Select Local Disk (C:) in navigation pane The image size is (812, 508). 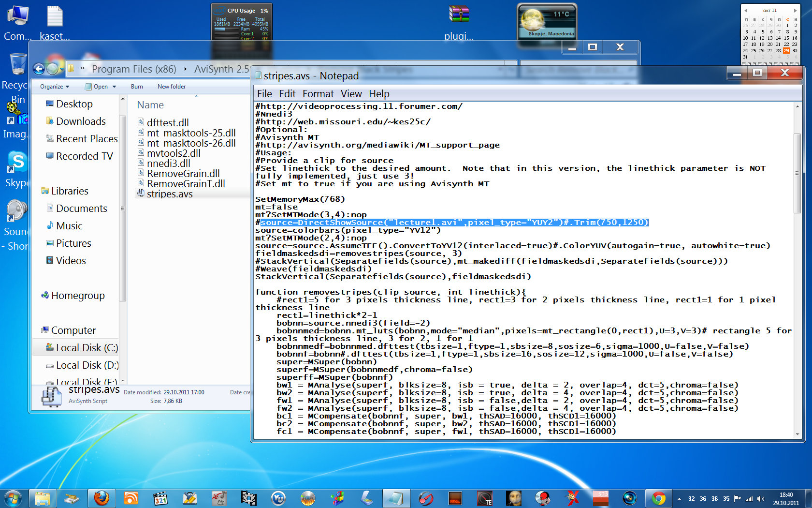(x=86, y=348)
